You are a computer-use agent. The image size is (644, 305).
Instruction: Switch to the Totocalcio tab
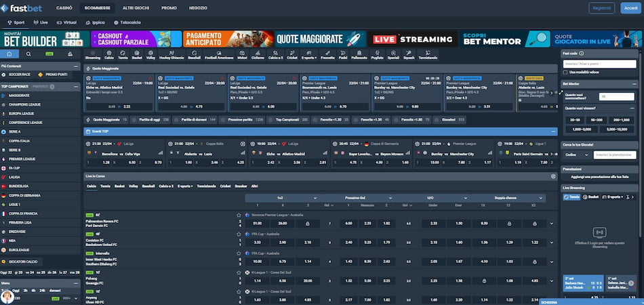click(x=127, y=22)
